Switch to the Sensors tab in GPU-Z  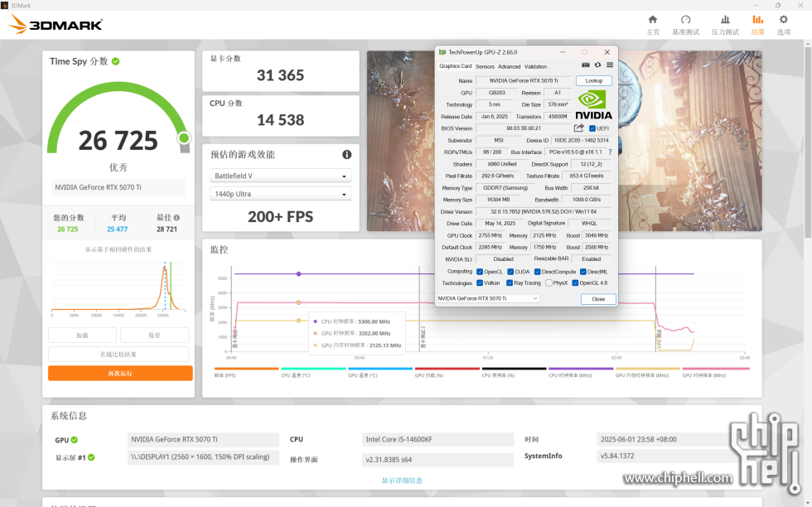(485, 66)
